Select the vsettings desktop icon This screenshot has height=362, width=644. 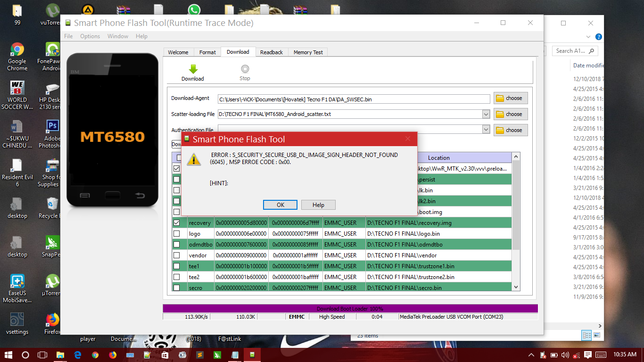pos(17,323)
